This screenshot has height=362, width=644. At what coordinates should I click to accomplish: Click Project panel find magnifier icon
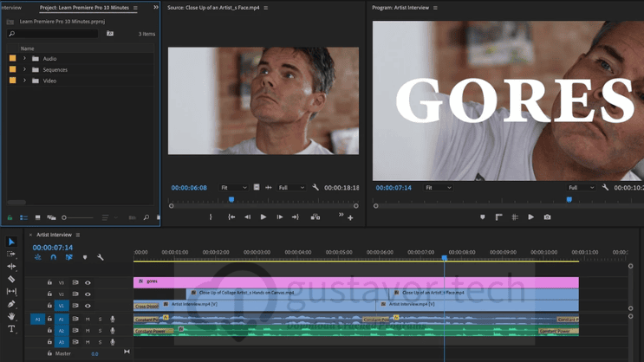tap(146, 217)
